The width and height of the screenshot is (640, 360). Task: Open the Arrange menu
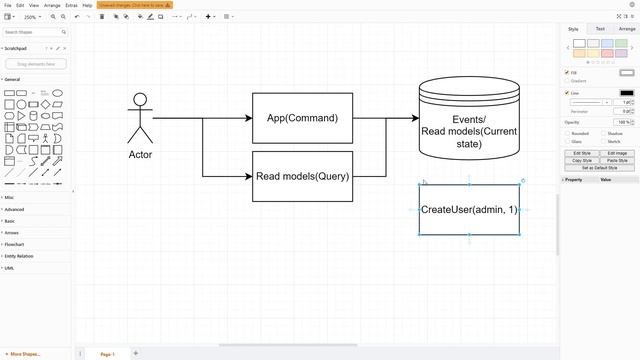click(52, 5)
